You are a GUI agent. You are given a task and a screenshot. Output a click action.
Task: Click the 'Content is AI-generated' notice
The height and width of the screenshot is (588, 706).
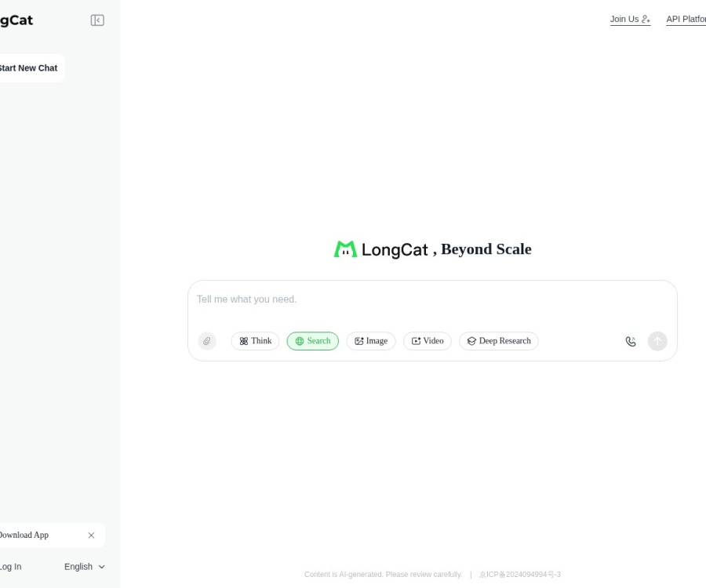click(x=383, y=575)
